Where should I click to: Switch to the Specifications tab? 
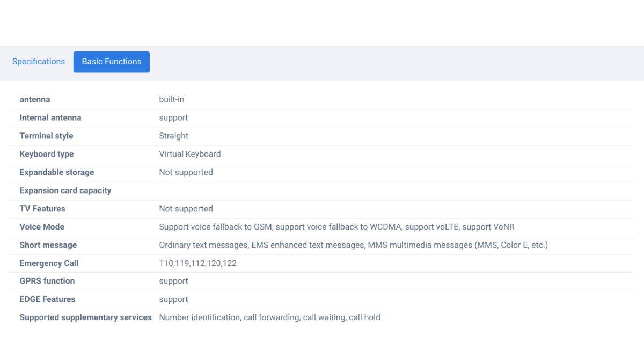[x=38, y=62]
